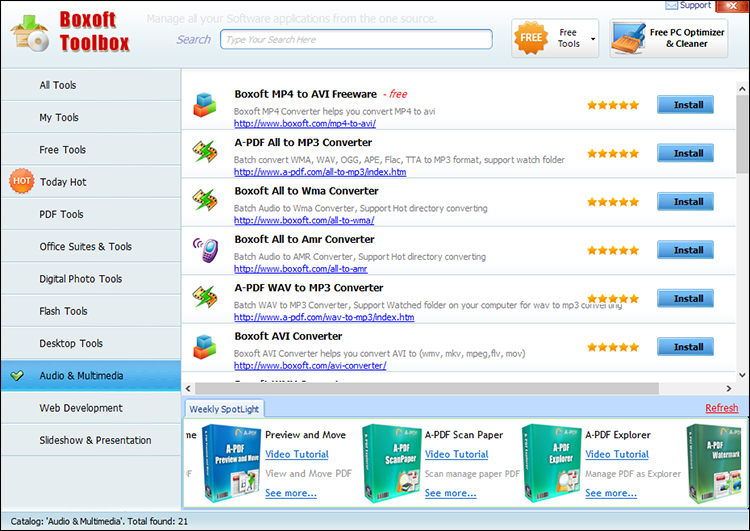The height and width of the screenshot is (531, 750).
Task: Click the horizontal scrollbar right arrow
Action: pyautogui.click(x=728, y=388)
